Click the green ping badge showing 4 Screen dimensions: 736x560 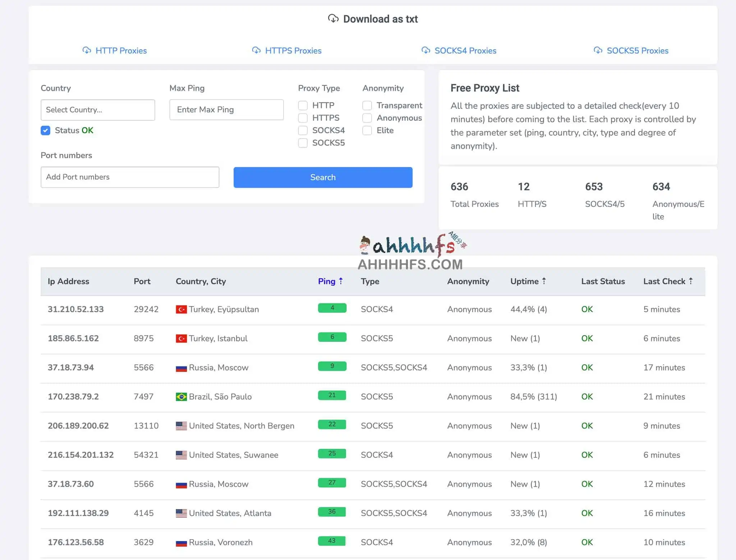tap(332, 308)
